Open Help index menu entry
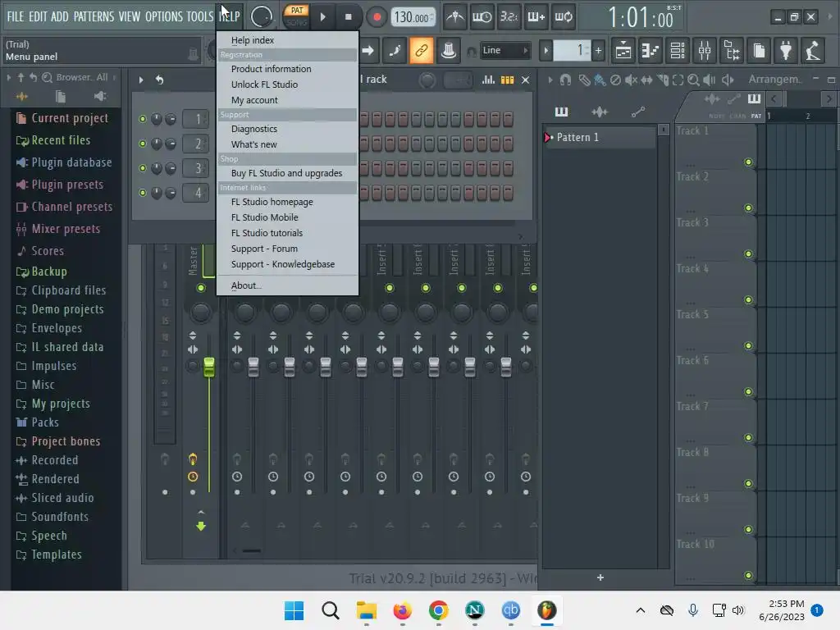This screenshot has width=840, height=630. [x=287, y=40]
